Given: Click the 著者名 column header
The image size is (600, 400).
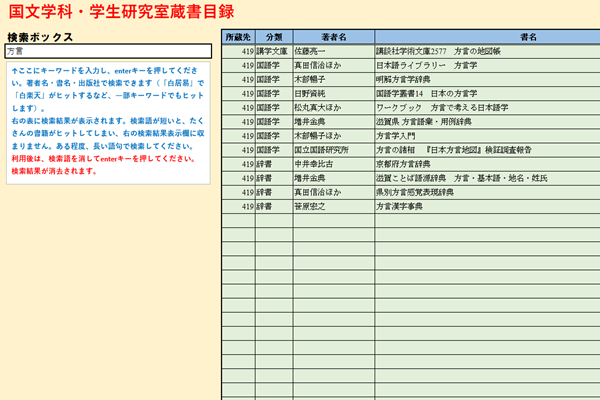Looking at the screenshot, I should [332, 36].
